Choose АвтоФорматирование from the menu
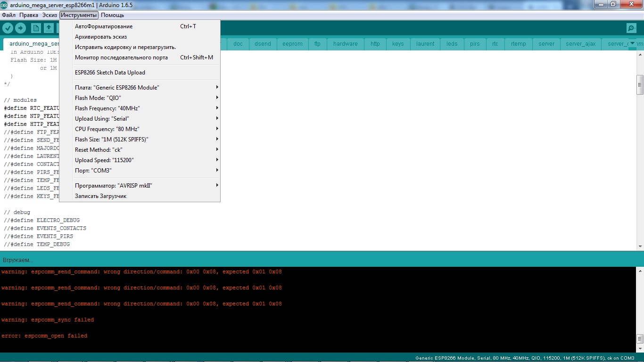The image size is (644, 362). pyautogui.click(x=104, y=26)
